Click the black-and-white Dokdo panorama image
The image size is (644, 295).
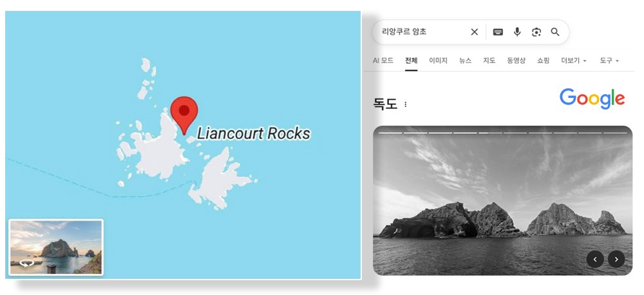pos(502,200)
